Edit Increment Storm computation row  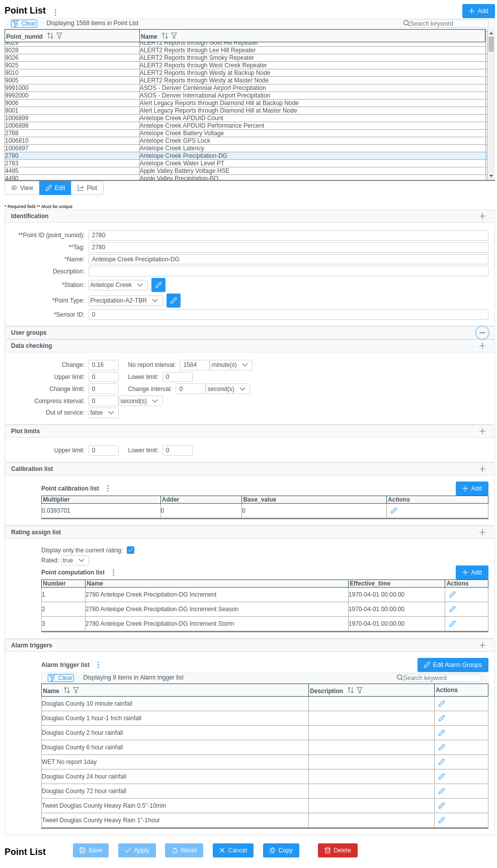tap(452, 624)
